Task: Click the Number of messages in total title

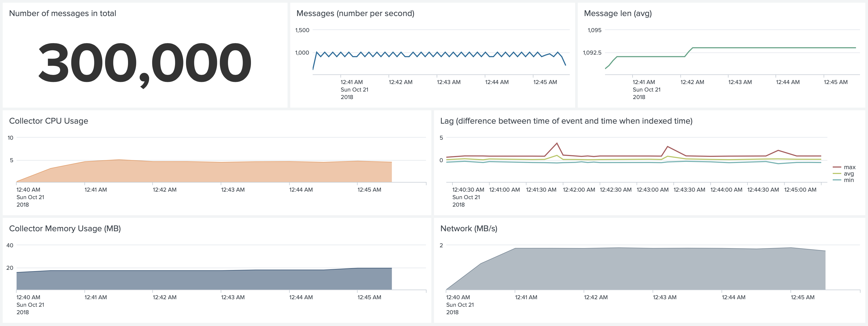Action: coord(62,13)
